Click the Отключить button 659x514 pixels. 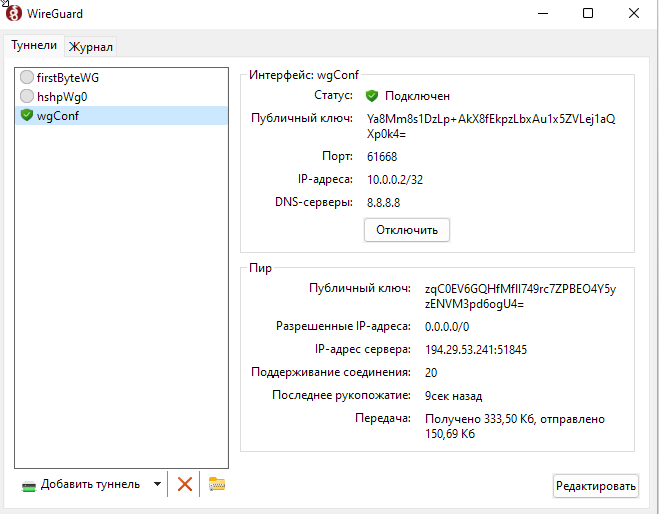pos(407,230)
